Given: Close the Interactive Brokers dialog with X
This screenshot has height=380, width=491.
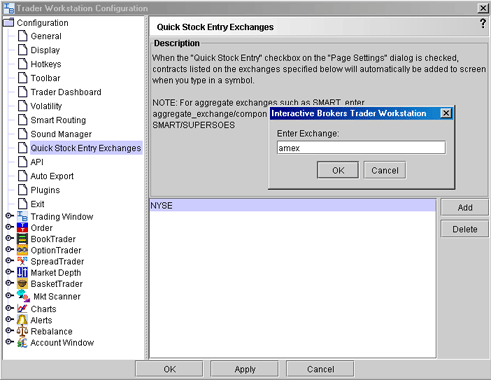Looking at the screenshot, I should pyautogui.click(x=446, y=113).
